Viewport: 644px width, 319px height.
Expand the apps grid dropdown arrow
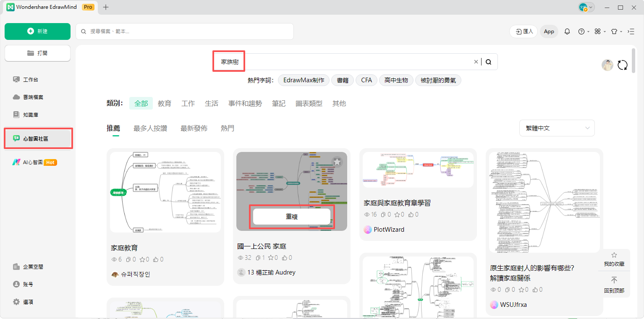coord(605,31)
